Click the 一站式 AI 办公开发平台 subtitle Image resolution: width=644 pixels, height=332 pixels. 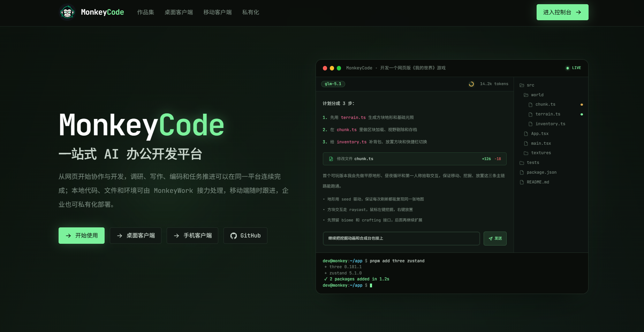click(x=130, y=154)
